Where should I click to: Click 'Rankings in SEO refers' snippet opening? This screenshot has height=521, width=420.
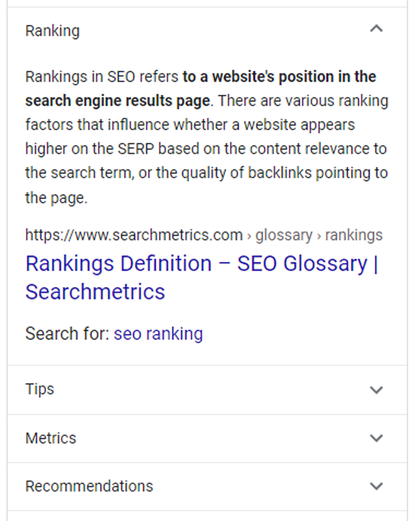tap(101, 77)
